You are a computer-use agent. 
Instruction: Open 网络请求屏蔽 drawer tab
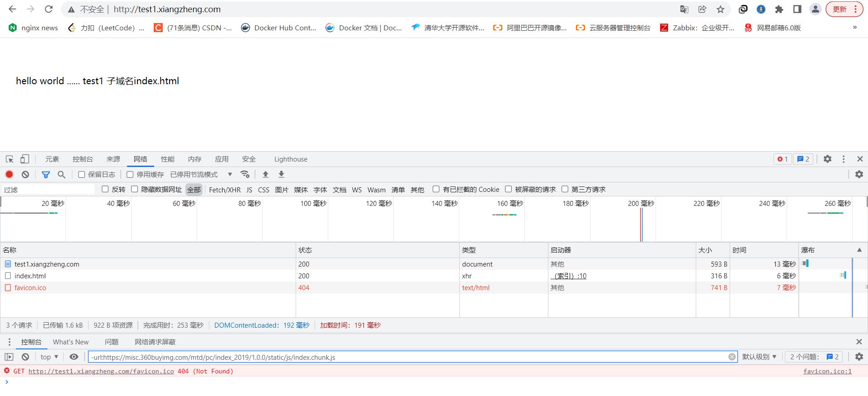[x=155, y=342]
